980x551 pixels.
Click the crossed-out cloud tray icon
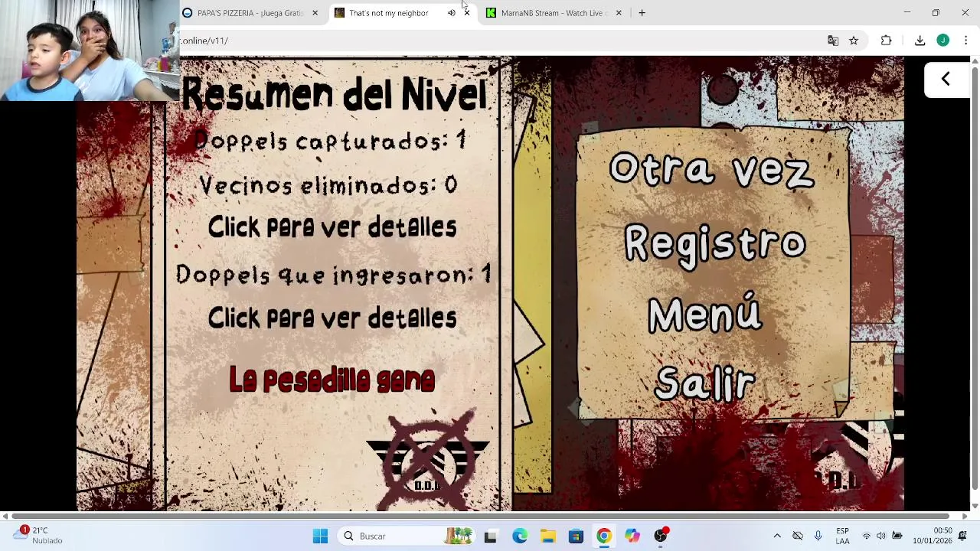(798, 536)
